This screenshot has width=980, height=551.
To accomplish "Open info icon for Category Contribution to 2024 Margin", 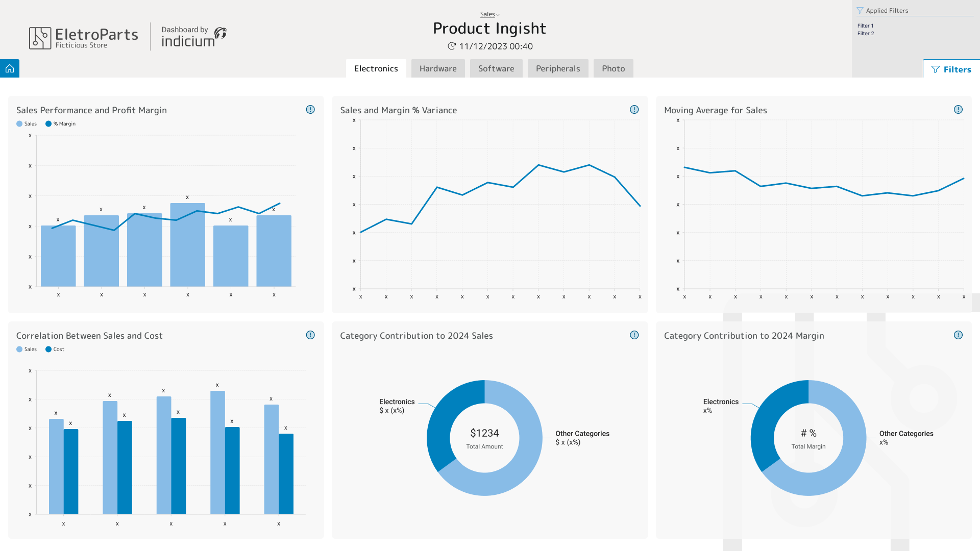I will pyautogui.click(x=958, y=335).
